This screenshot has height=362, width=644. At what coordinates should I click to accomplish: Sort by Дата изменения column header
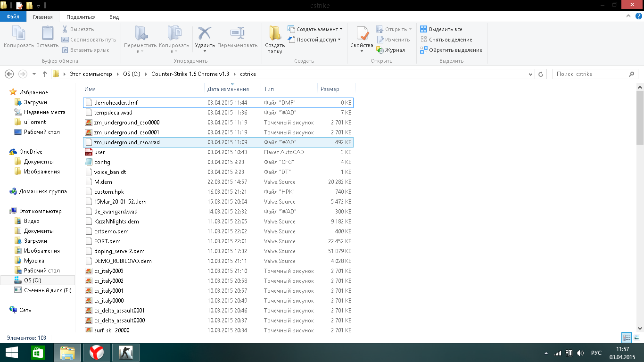(228, 89)
